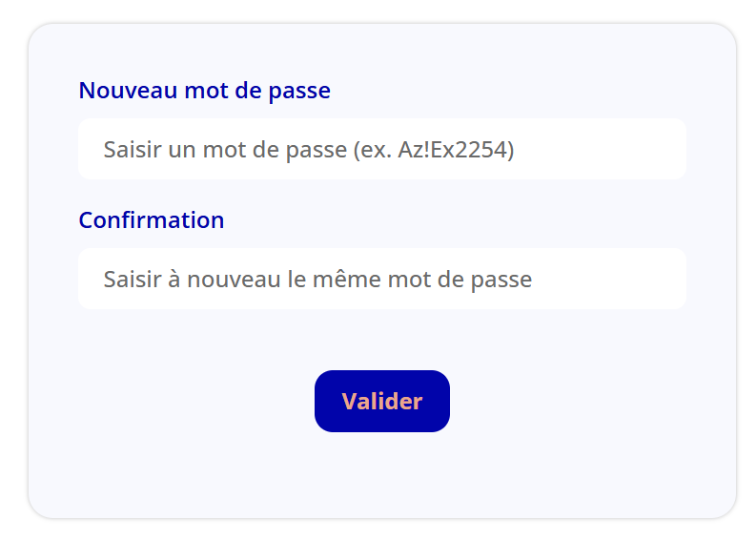Choose the upper white text box
This screenshot has width=756, height=541.
[x=381, y=149]
